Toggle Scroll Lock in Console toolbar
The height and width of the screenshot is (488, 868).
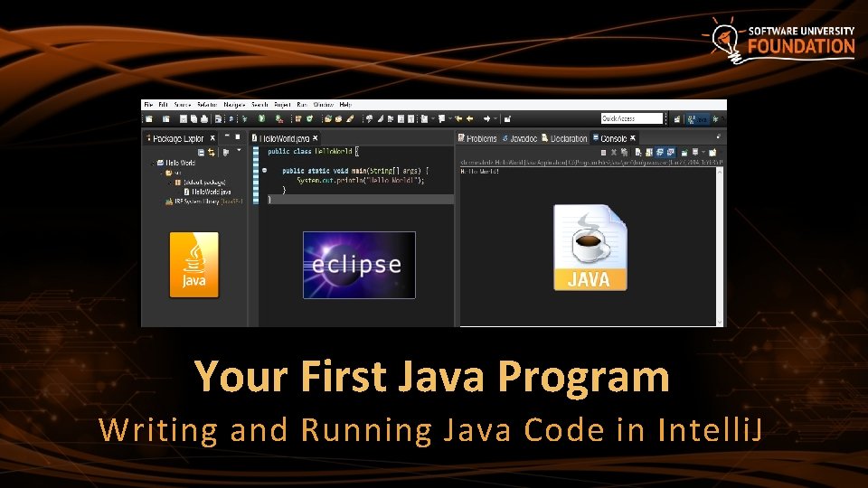[x=649, y=152]
